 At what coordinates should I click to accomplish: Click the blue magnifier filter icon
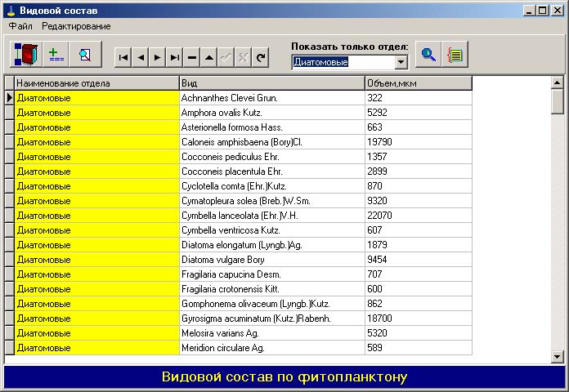click(428, 55)
